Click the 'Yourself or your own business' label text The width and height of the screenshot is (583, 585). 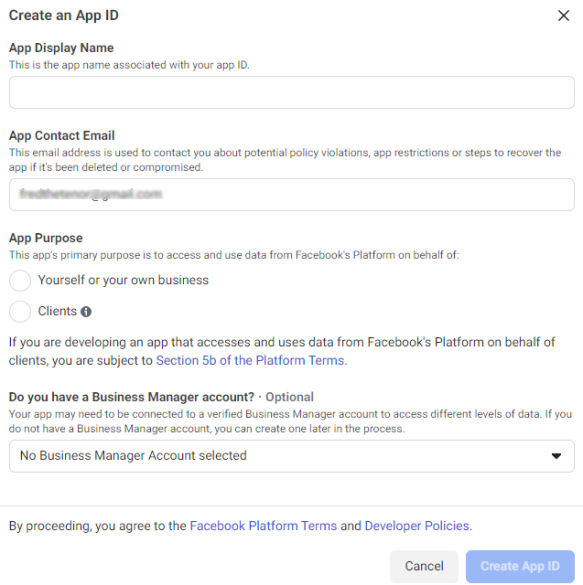123,280
